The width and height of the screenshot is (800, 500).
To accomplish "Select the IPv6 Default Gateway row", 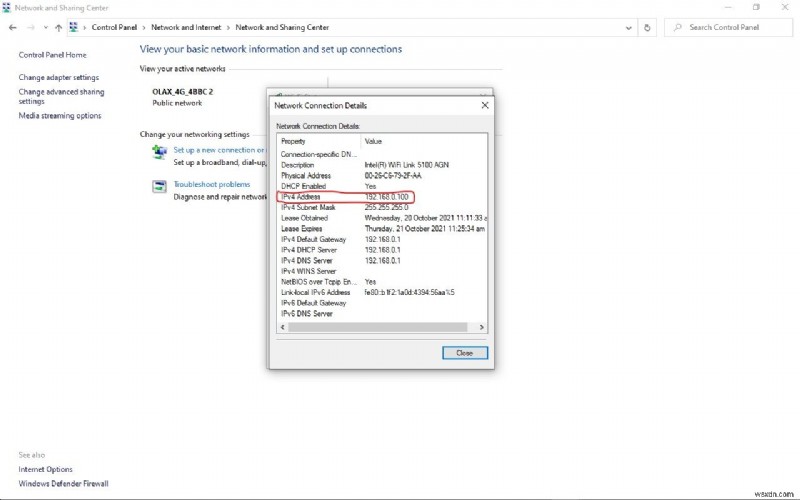I will pyautogui.click(x=382, y=303).
